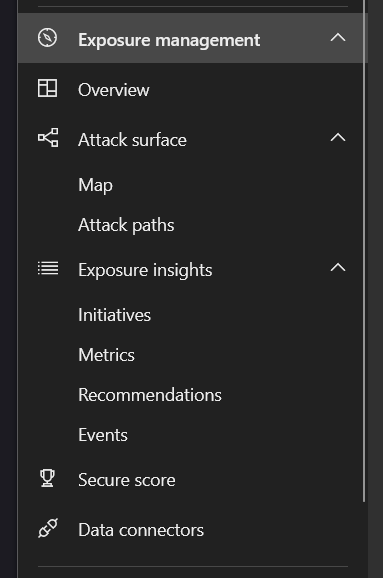The image size is (383, 578).
Task: Select the Metrics menu item
Action: click(x=107, y=355)
